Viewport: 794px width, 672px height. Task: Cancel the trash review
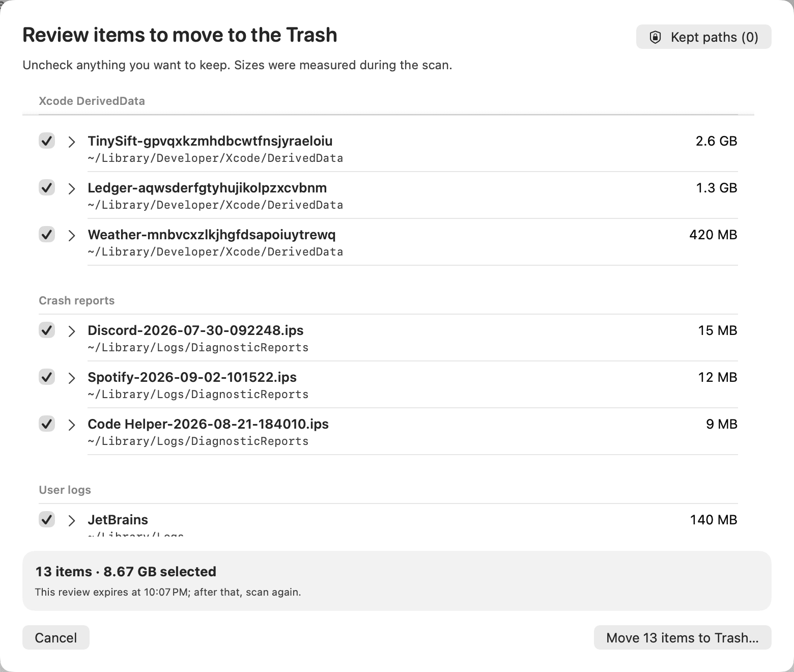pyautogui.click(x=56, y=637)
